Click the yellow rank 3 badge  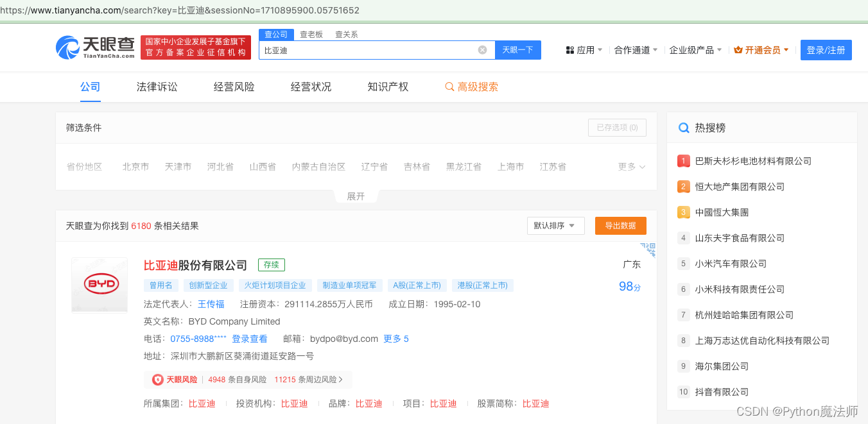pos(684,212)
